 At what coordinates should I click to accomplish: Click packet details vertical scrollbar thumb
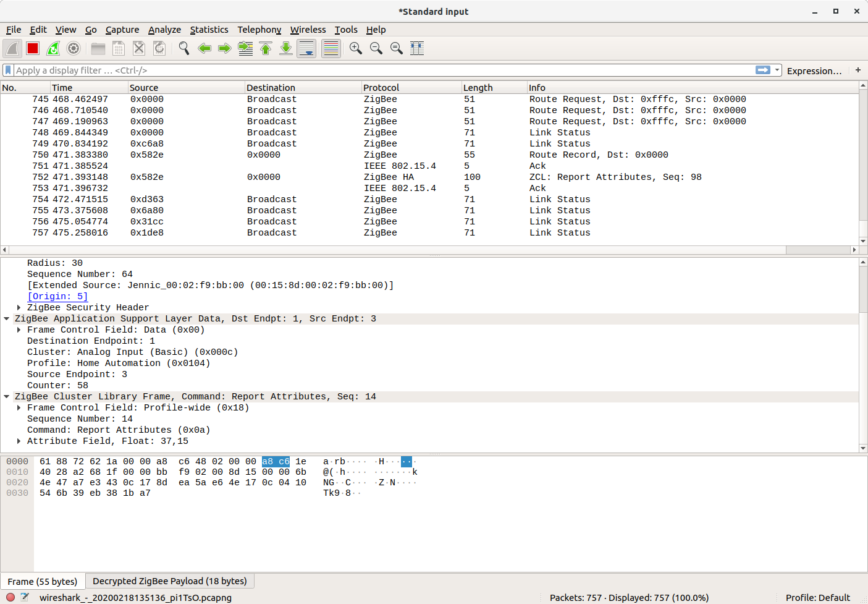[x=863, y=289]
